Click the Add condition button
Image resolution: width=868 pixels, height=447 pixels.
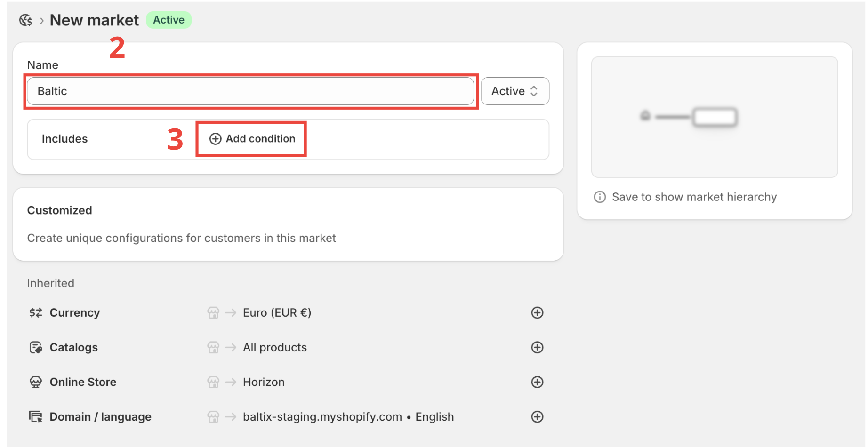click(x=251, y=139)
